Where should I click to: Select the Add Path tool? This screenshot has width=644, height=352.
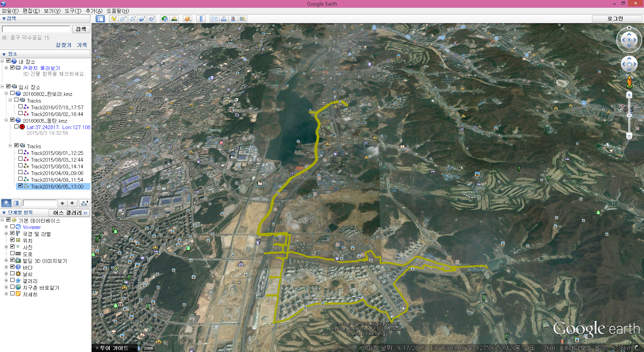pos(132,19)
